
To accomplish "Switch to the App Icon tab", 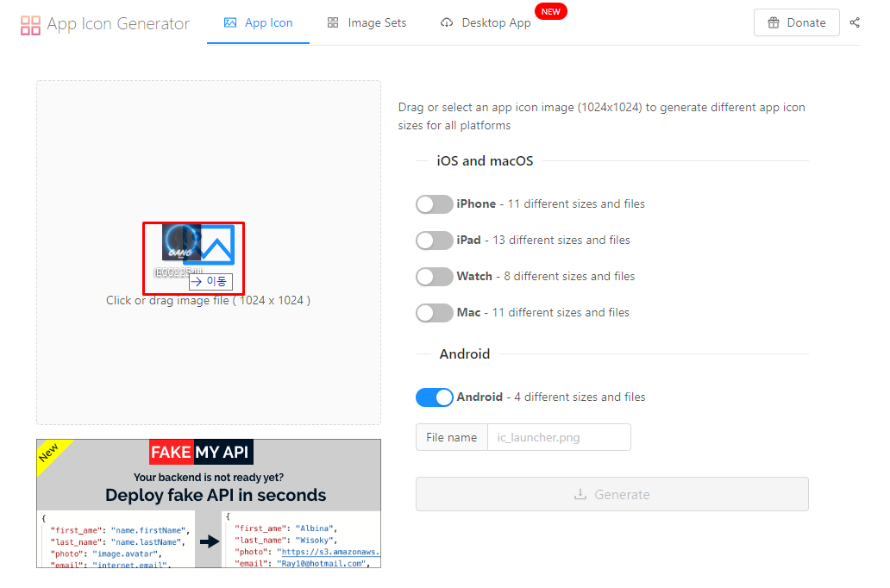I will click(258, 22).
